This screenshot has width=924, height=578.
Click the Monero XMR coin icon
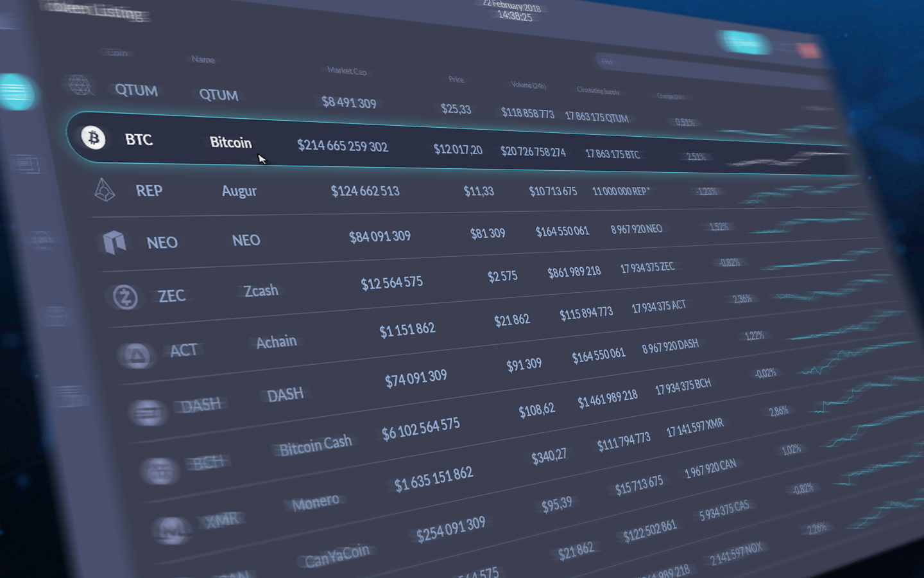(171, 530)
